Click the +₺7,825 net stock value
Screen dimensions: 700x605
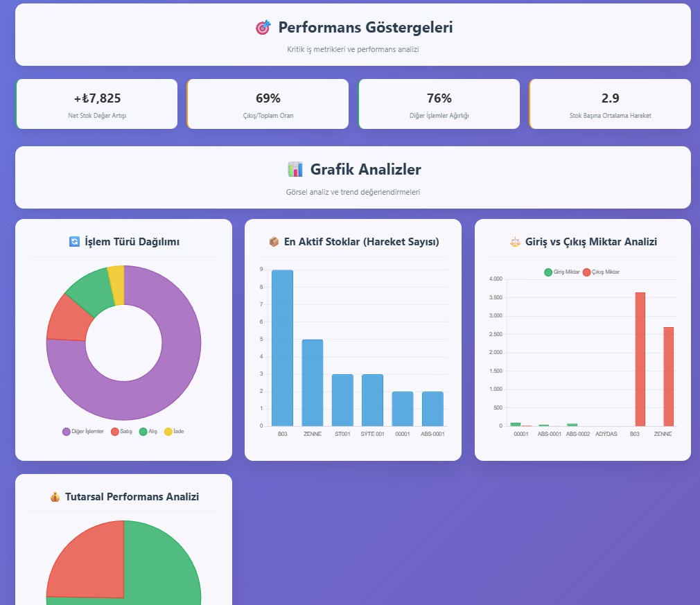pos(97,98)
